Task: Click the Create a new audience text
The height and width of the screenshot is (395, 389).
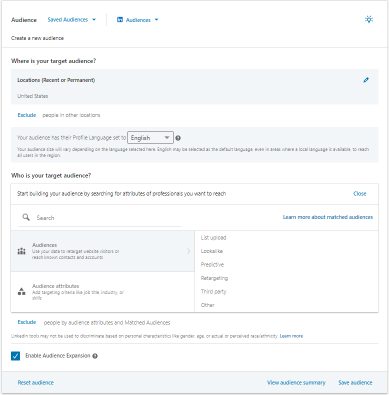Action: point(37,38)
